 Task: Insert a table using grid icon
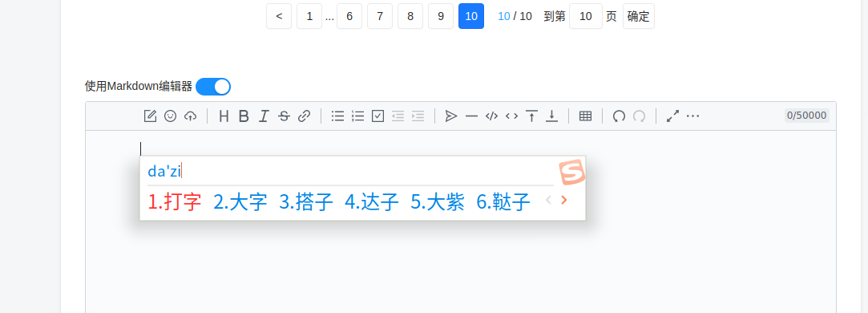pos(585,116)
